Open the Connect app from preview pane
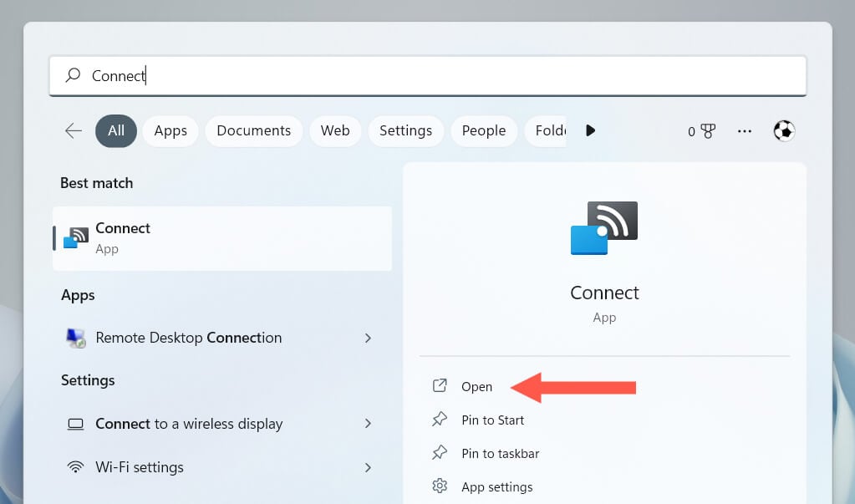Image resolution: width=855 pixels, height=504 pixels. pyautogui.click(x=476, y=386)
